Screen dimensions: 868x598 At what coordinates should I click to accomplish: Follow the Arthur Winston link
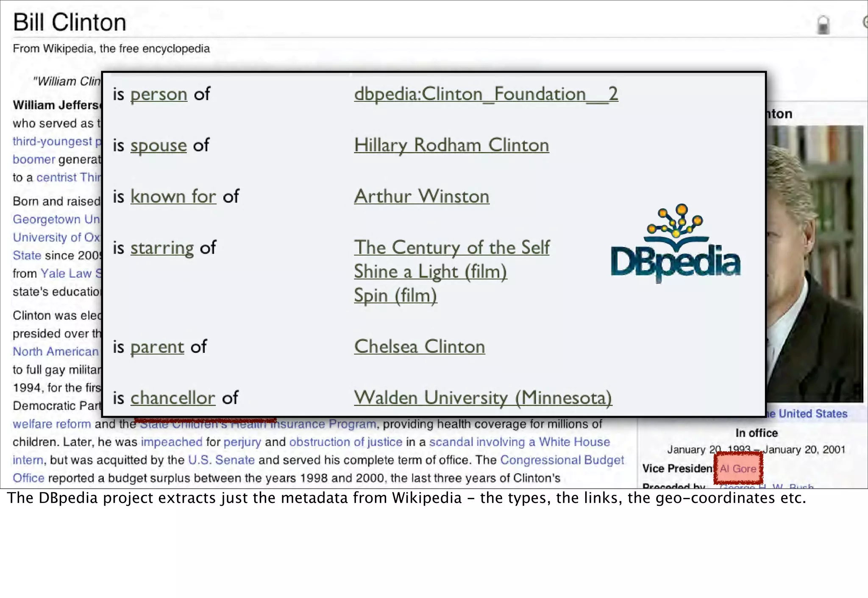[421, 196]
